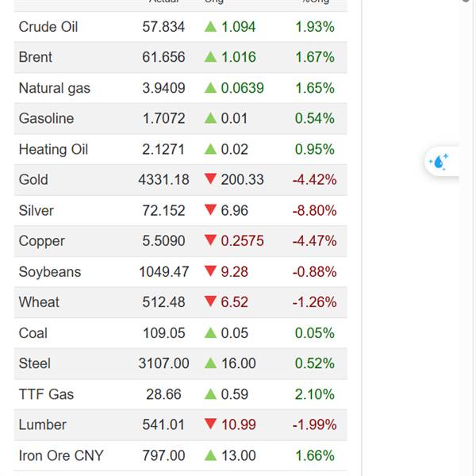This screenshot has height=476, width=476.
Task: Open the Iron Ore CNY link
Action: (61, 455)
